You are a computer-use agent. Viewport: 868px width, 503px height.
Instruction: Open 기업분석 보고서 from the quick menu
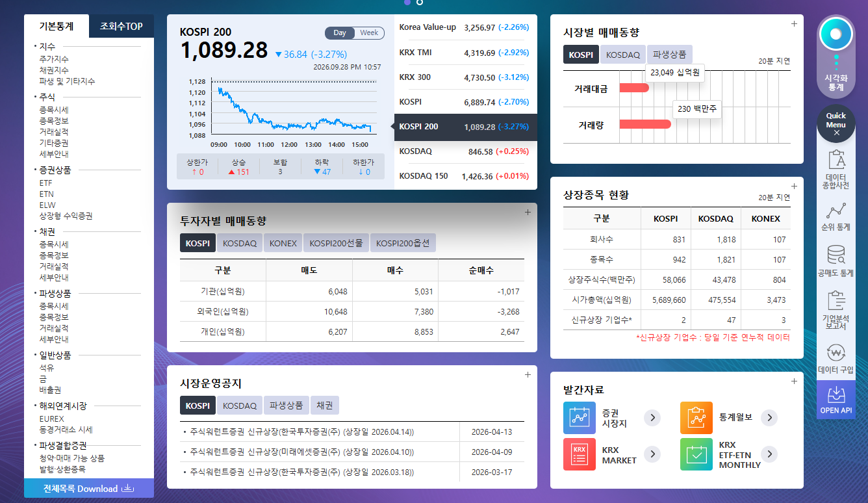pyautogui.click(x=836, y=310)
